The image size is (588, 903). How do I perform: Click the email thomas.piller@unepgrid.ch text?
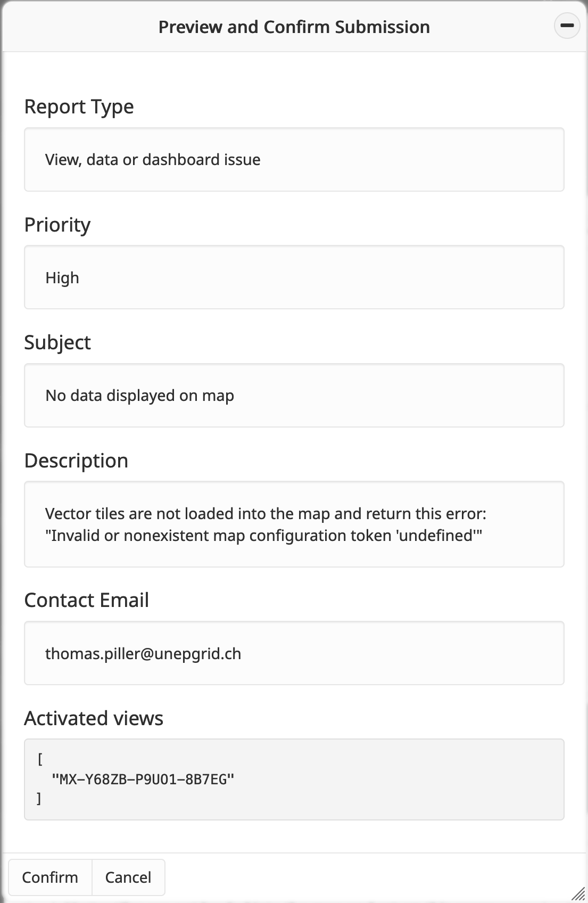click(x=143, y=653)
